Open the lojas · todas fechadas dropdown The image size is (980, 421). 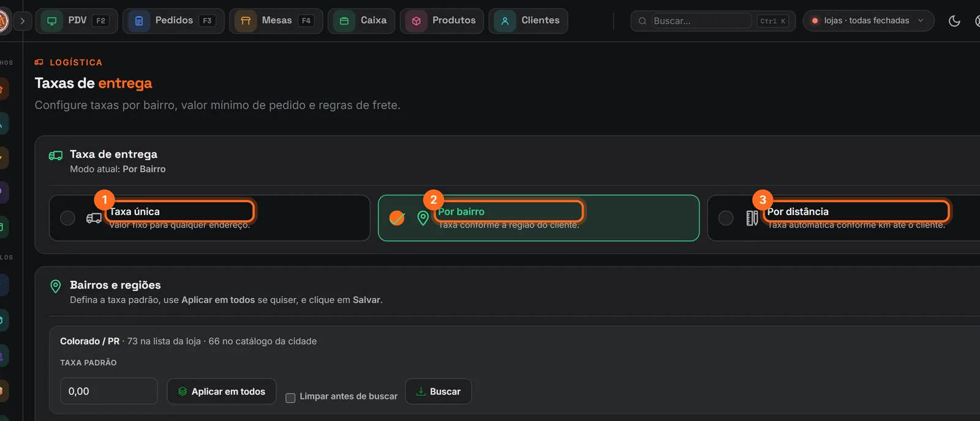pyautogui.click(x=869, y=21)
